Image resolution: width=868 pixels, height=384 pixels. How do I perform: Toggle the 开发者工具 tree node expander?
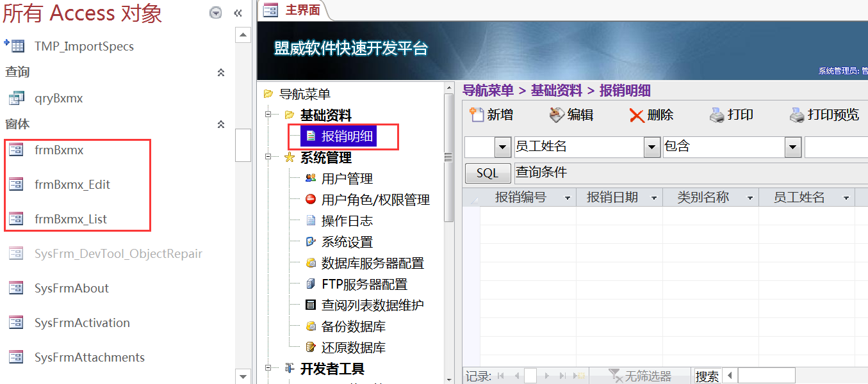[x=268, y=369]
